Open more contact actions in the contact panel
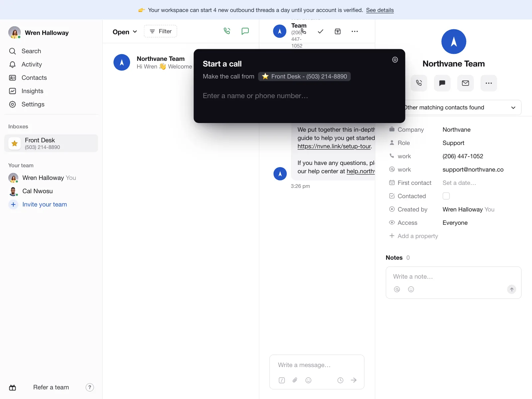Screen dimensions: 532x399 click(x=489, y=83)
